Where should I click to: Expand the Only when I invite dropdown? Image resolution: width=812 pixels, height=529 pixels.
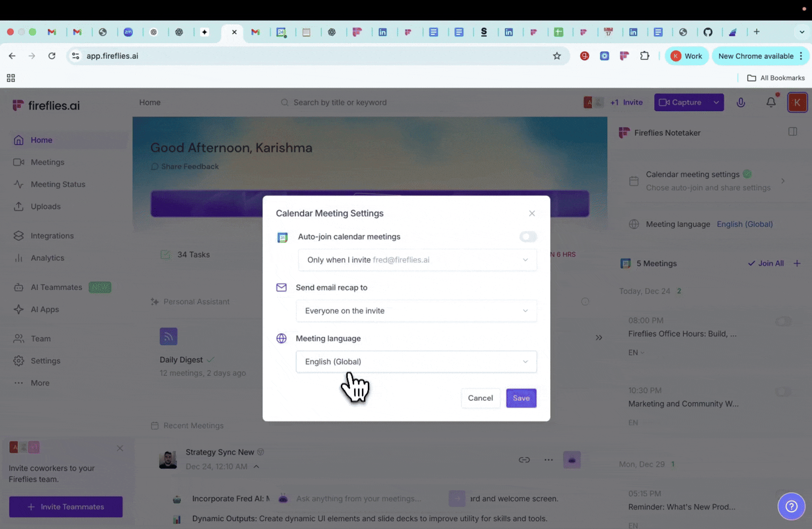(417, 260)
